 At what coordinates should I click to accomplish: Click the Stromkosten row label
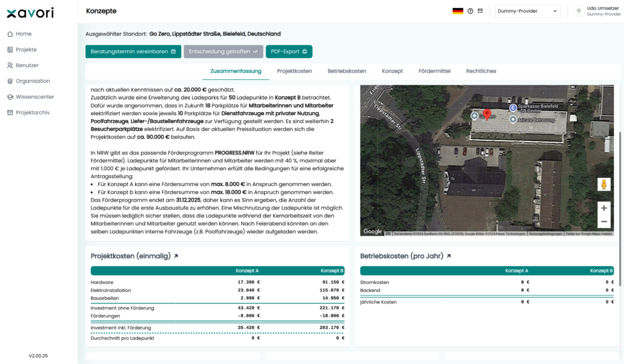pos(374,282)
